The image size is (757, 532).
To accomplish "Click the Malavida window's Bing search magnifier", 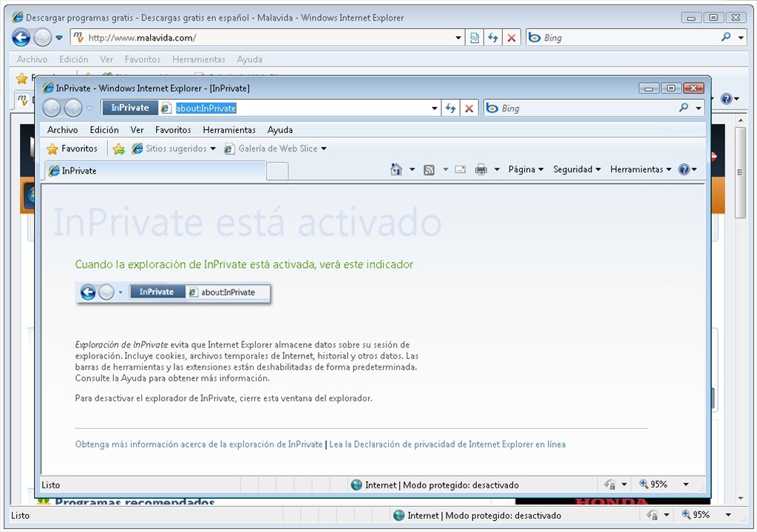I will point(726,37).
